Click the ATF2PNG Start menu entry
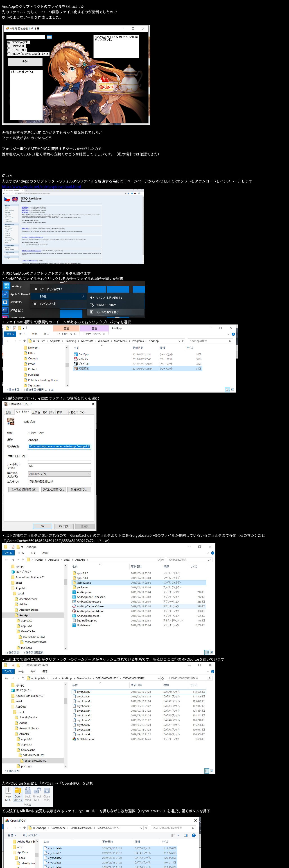The height and width of the screenshot is (868, 289). [x=16, y=302]
